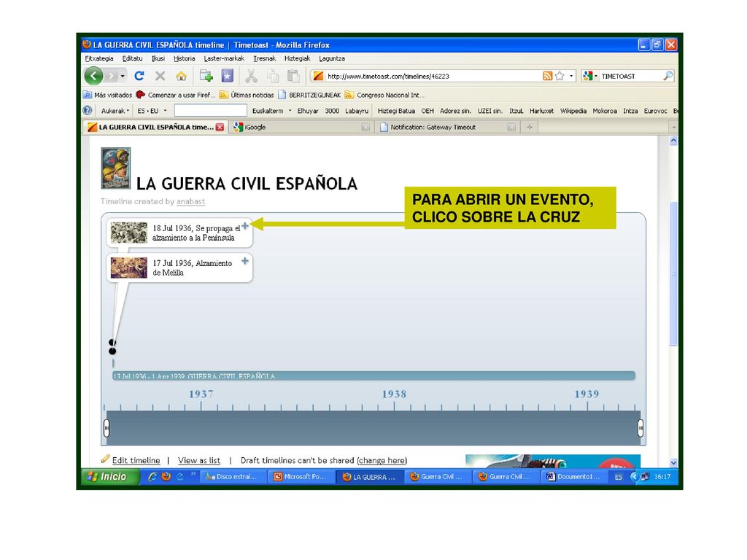747x560 pixels.
Task: Click the page scrollbar down arrow
Action: coord(673,462)
